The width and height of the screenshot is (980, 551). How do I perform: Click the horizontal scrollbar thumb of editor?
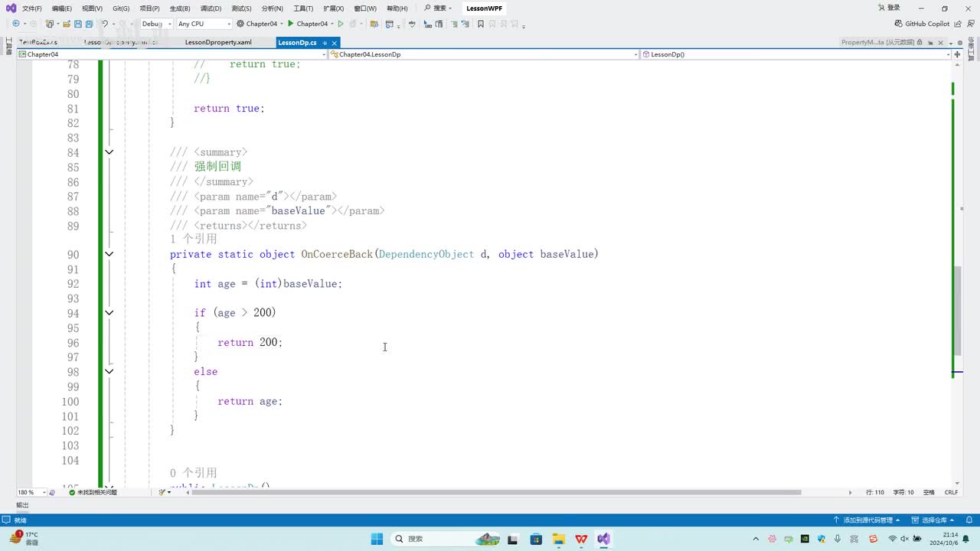click(496, 492)
